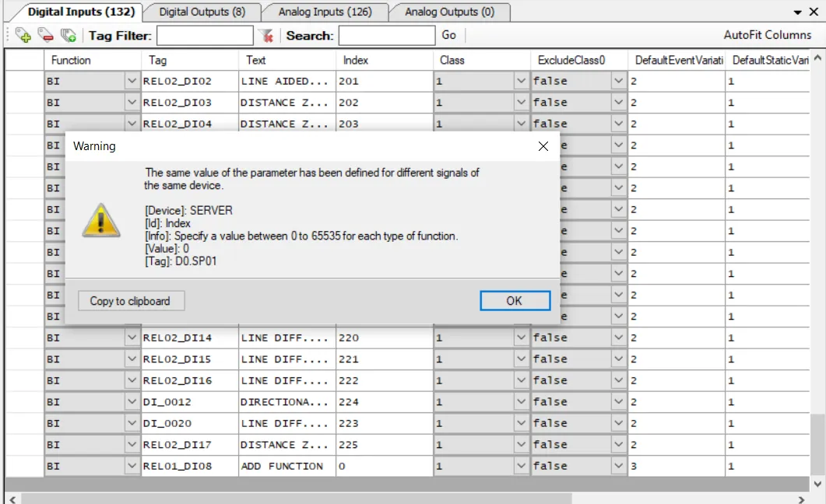Click AutoFit Columns

tap(767, 35)
